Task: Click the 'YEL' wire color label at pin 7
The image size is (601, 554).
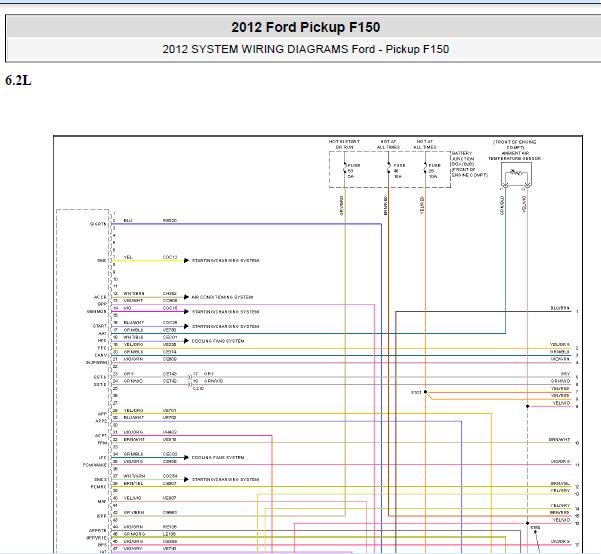Action: (x=128, y=257)
